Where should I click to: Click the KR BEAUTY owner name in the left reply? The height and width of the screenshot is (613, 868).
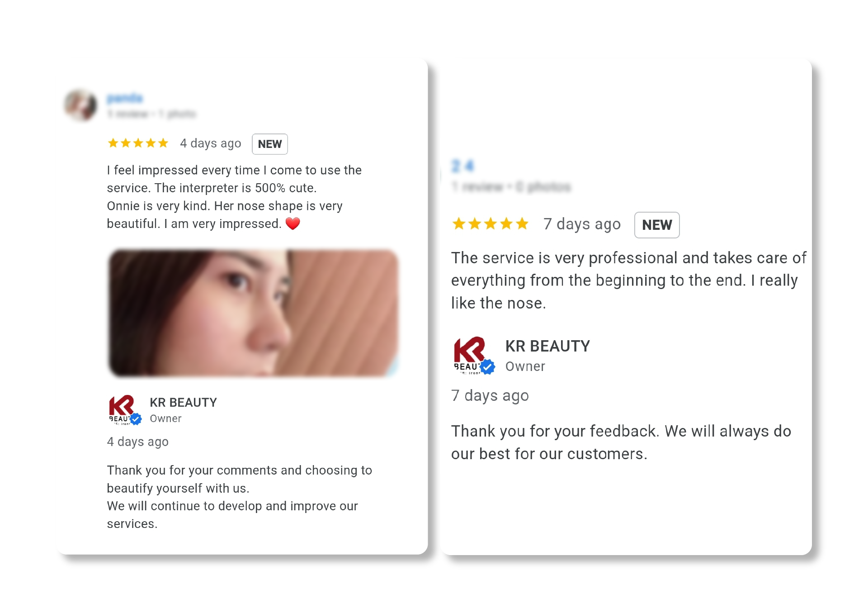pos(183,402)
